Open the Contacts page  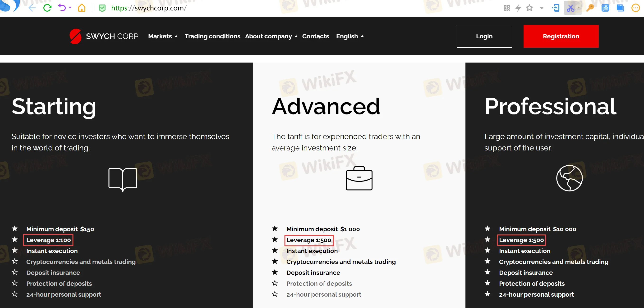[316, 36]
